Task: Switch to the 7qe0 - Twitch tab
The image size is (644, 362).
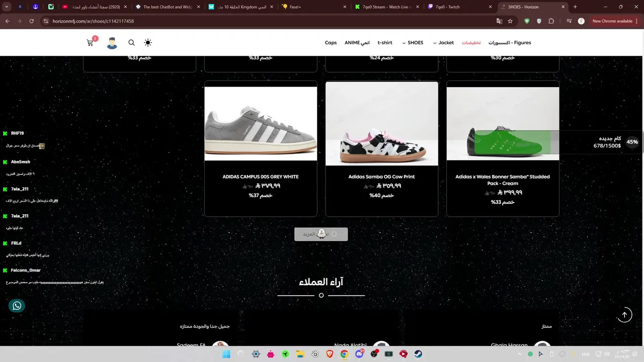Action: pos(460,7)
